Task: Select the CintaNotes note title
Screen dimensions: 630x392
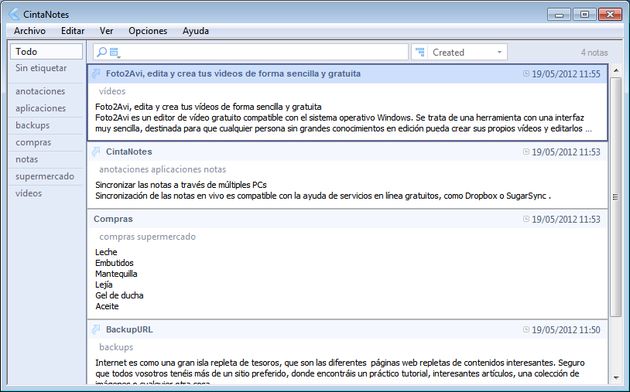Action: coord(129,152)
